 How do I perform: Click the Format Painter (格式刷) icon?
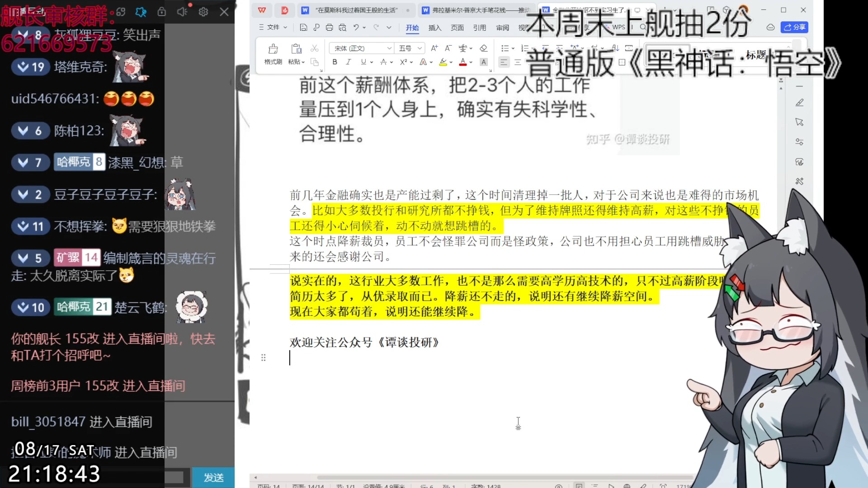pos(273,49)
